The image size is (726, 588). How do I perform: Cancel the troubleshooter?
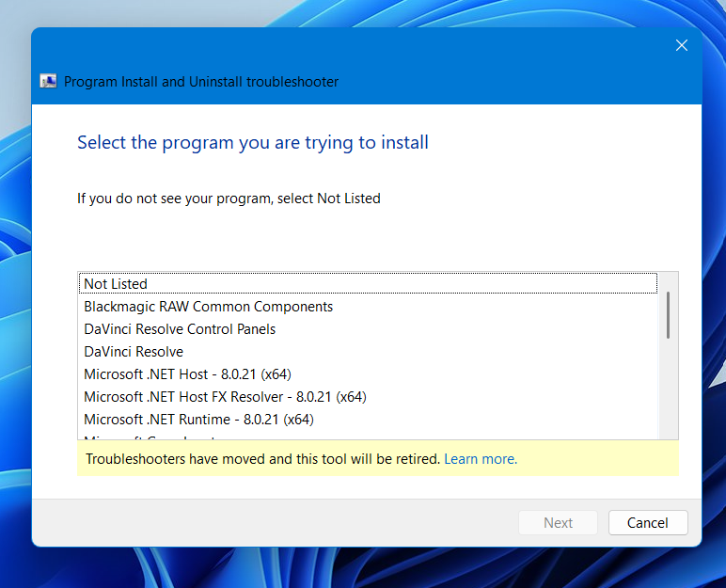[x=648, y=523]
